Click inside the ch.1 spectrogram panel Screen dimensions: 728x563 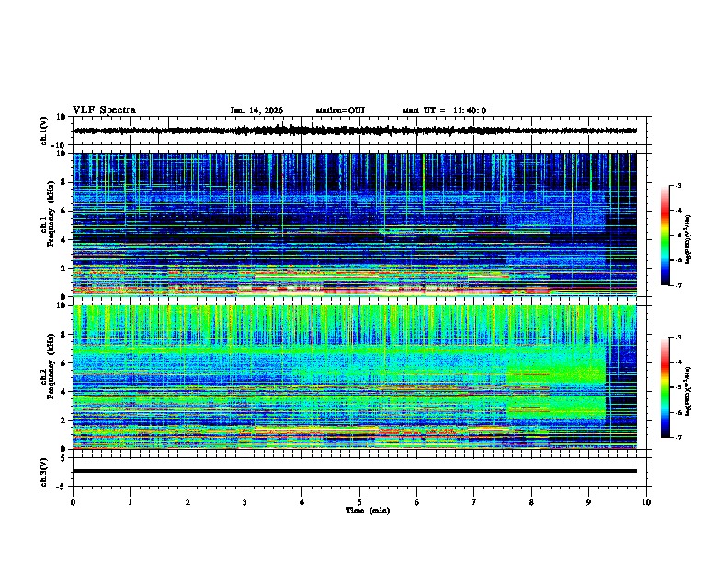[355, 224]
